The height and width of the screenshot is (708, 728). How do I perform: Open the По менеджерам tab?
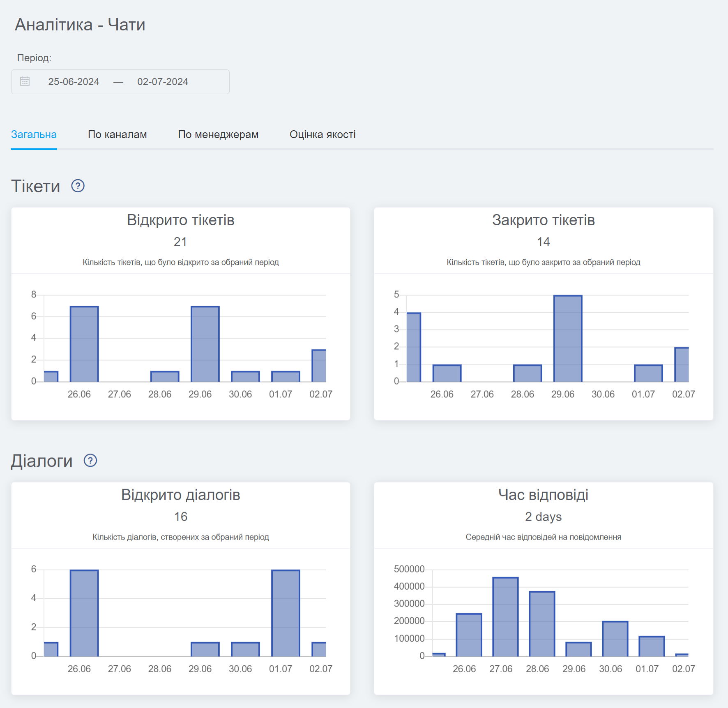(218, 134)
